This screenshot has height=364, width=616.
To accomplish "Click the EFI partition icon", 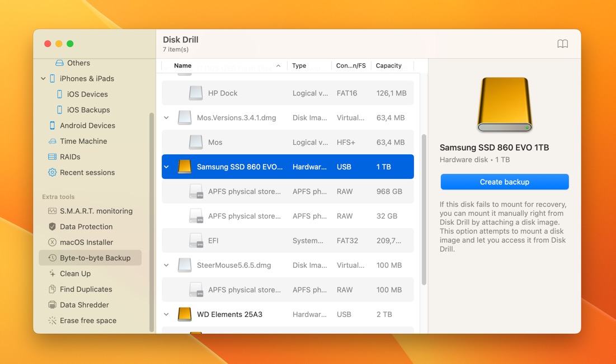I will (x=196, y=240).
